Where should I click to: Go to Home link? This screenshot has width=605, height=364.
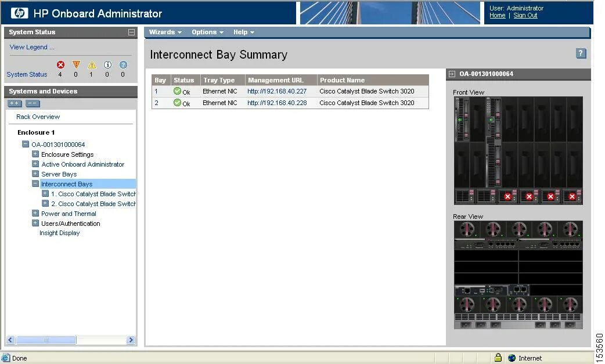[x=498, y=16]
